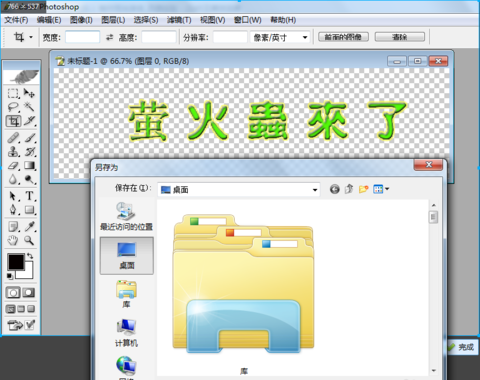Create a new folder in Save dialog
Screen dimensions: 480x380
point(363,189)
